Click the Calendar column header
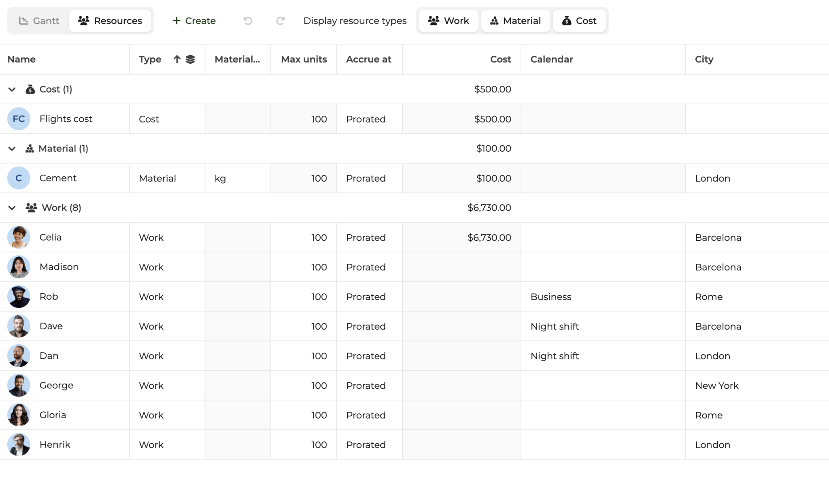Viewport: 829px width, 504px height. [x=551, y=59]
